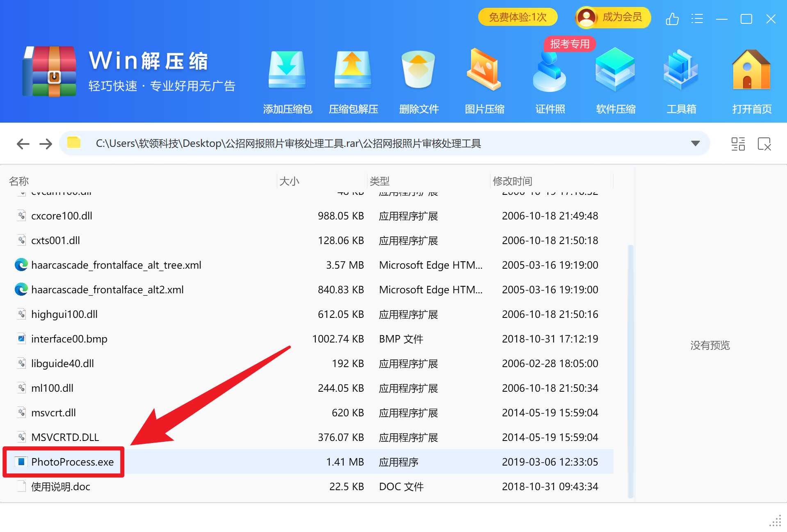This screenshot has height=532, width=787.
Task: Click the interface00.bmp file icon
Action: click(x=21, y=339)
